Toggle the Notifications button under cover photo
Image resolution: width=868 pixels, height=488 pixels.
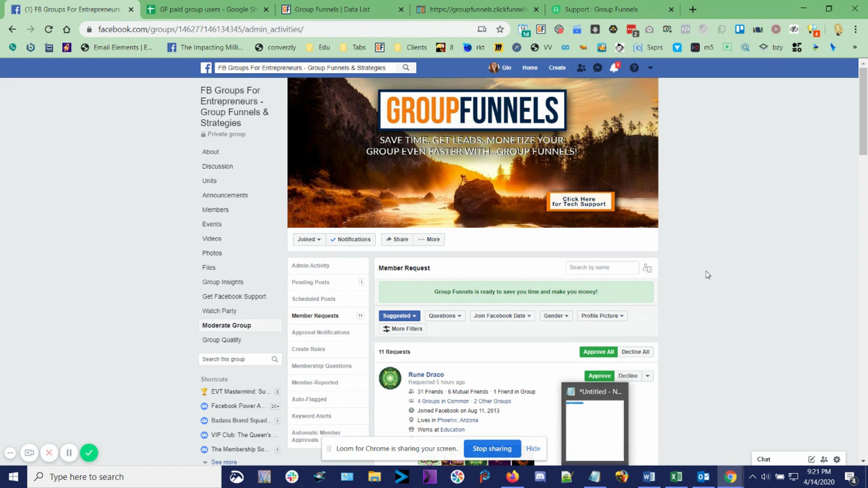[350, 239]
